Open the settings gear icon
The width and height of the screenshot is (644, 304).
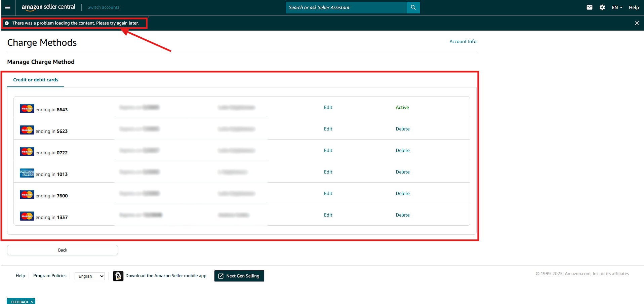[x=602, y=7]
